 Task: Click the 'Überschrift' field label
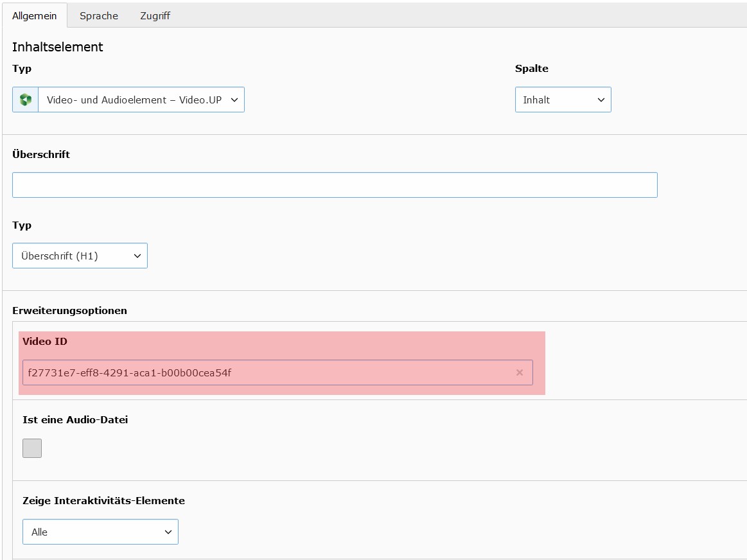point(41,155)
